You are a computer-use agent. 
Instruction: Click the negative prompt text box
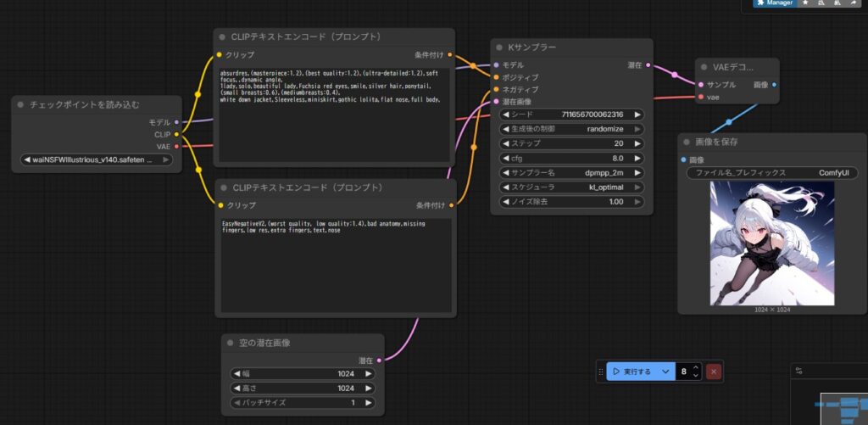[x=335, y=263]
